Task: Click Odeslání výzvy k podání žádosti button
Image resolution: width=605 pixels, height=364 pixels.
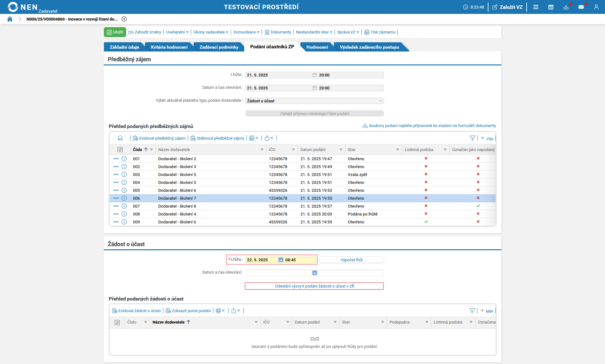Action: click(314, 286)
